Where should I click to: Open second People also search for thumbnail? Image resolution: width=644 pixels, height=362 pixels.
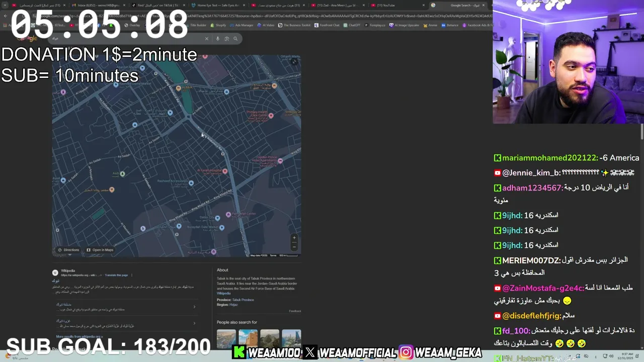(248, 339)
